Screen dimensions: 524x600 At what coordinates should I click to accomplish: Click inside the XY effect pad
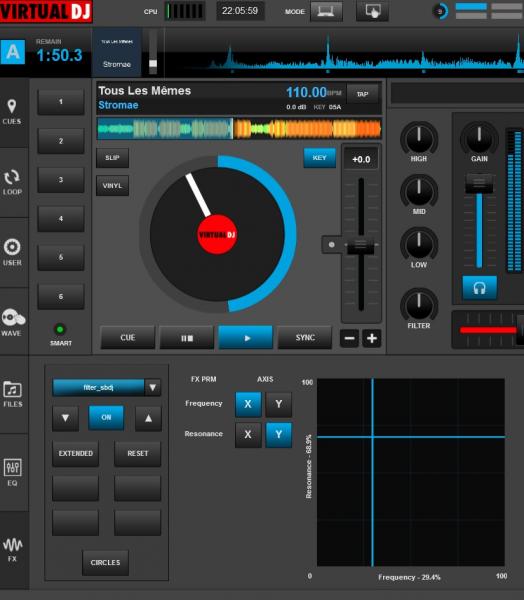[411, 472]
